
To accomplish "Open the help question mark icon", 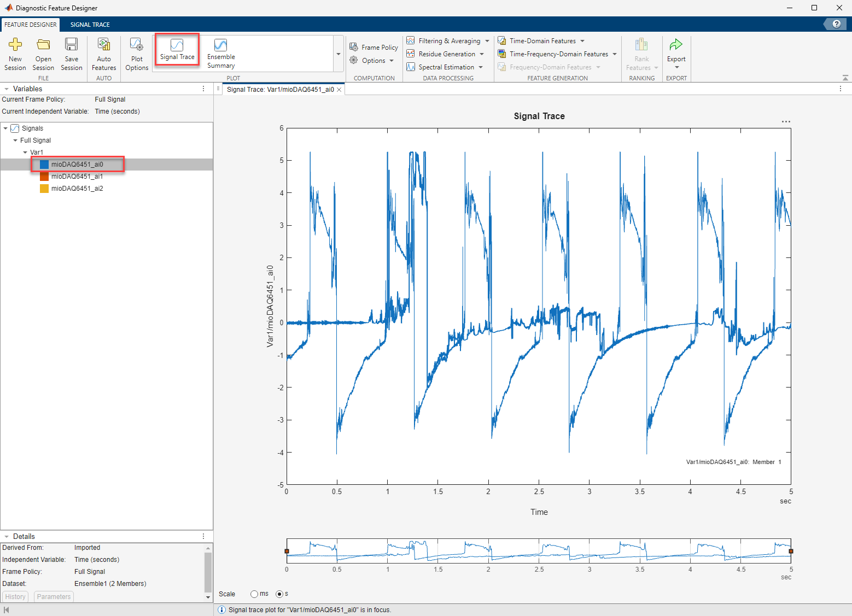I will point(836,24).
